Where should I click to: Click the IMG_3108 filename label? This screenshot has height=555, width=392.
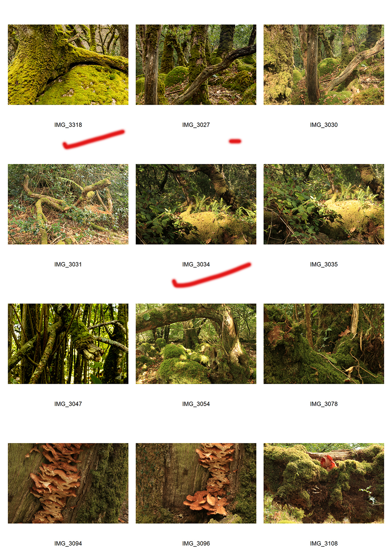point(324,544)
